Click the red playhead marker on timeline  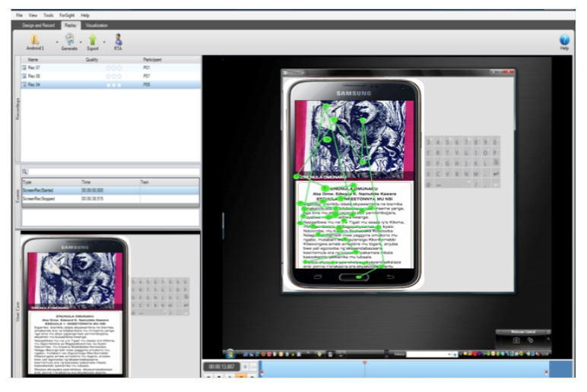coord(364,363)
